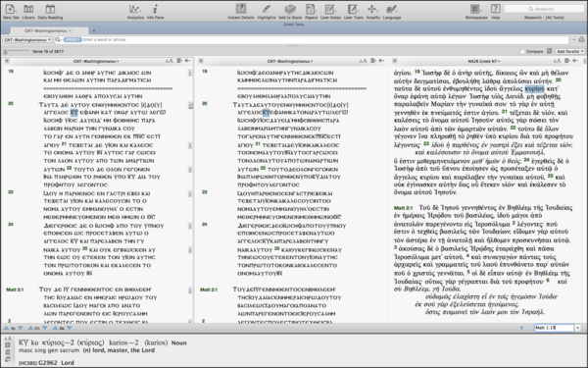Go to previous book with Bk up arrow

(55, 328)
